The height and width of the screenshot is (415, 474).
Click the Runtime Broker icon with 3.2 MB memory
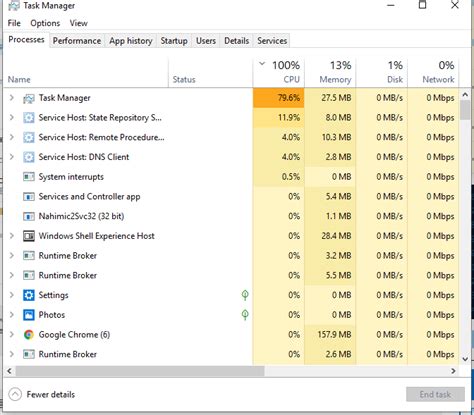(29, 256)
